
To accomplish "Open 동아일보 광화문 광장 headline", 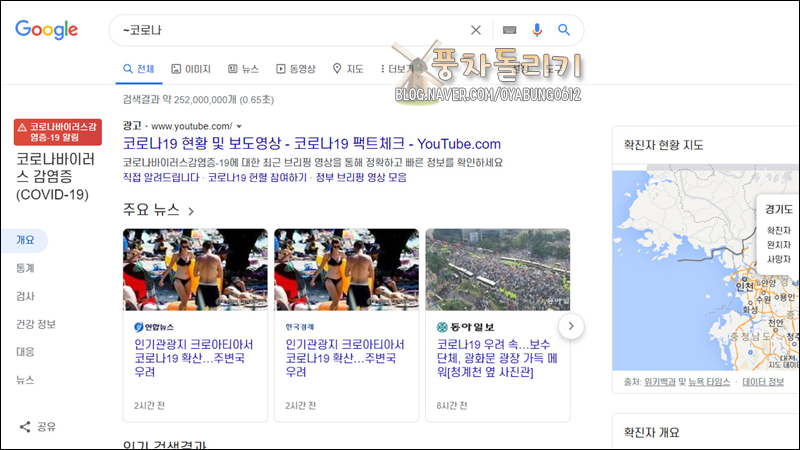I will tap(497, 358).
